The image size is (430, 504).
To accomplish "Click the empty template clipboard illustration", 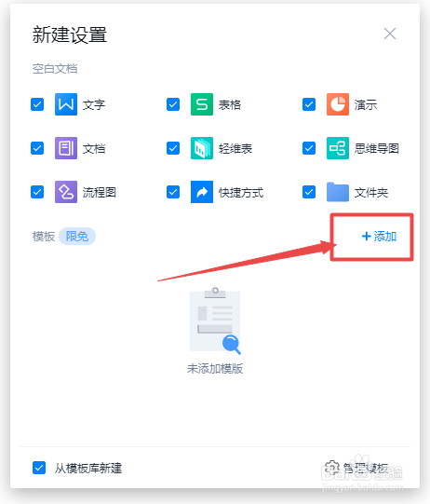I will click(x=215, y=320).
